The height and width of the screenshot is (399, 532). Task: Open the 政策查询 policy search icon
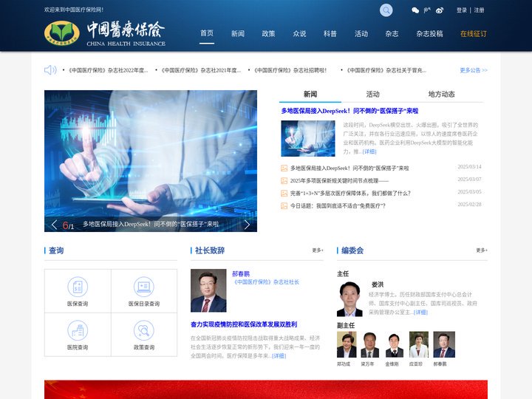(x=144, y=330)
